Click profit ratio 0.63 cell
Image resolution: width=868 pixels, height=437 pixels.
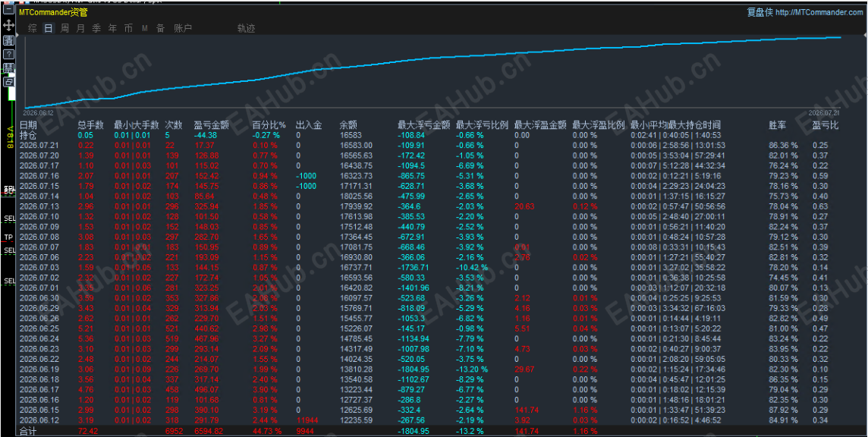[x=820, y=206]
